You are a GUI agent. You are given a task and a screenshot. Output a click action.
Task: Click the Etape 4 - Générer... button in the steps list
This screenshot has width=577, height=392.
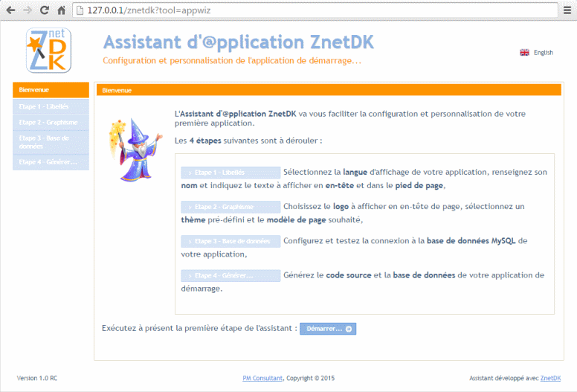pyautogui.click(x=231, y=276)
